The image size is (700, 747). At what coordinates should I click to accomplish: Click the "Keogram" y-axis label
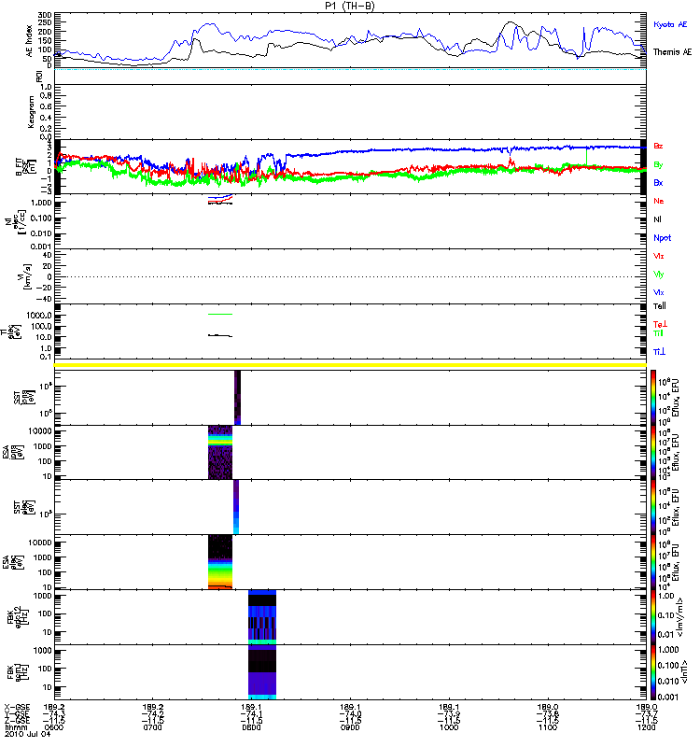31,111
